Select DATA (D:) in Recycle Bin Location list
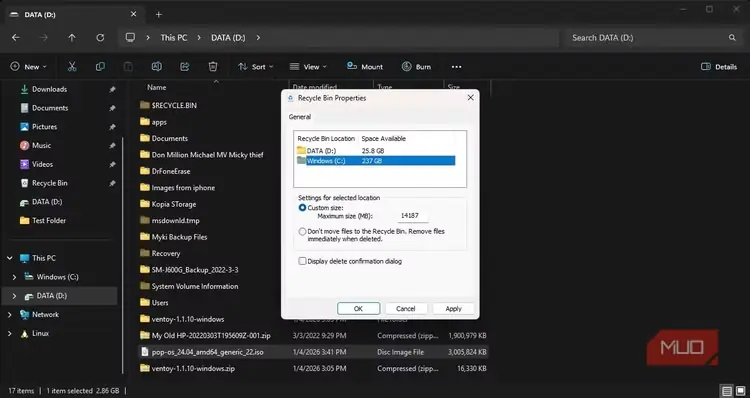750x398 pixels. [375, 151]
